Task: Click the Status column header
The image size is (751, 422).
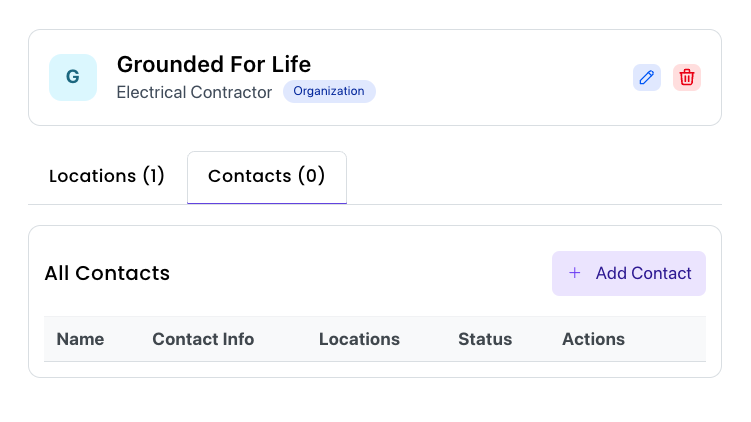Action: (x=485, y=339)
